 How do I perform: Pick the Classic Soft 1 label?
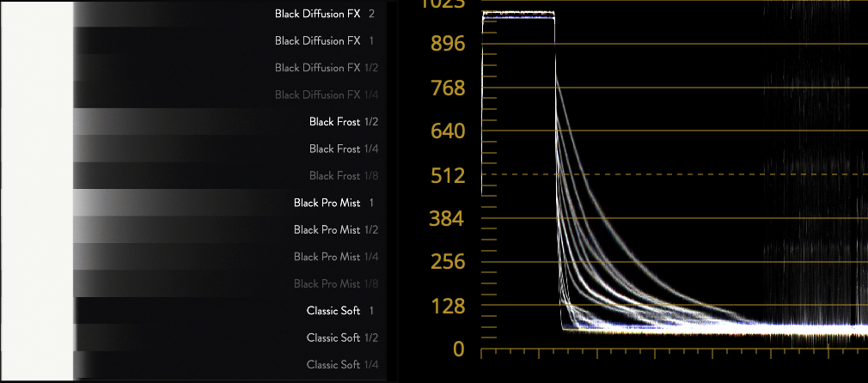click(340, 311)
